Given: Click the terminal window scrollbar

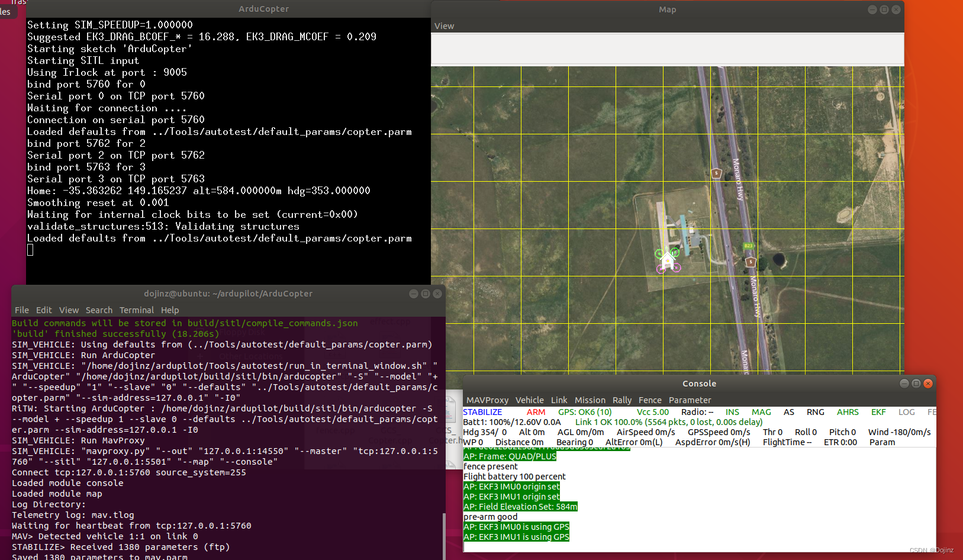Looking at the screenshot, I should click(443, 532).
